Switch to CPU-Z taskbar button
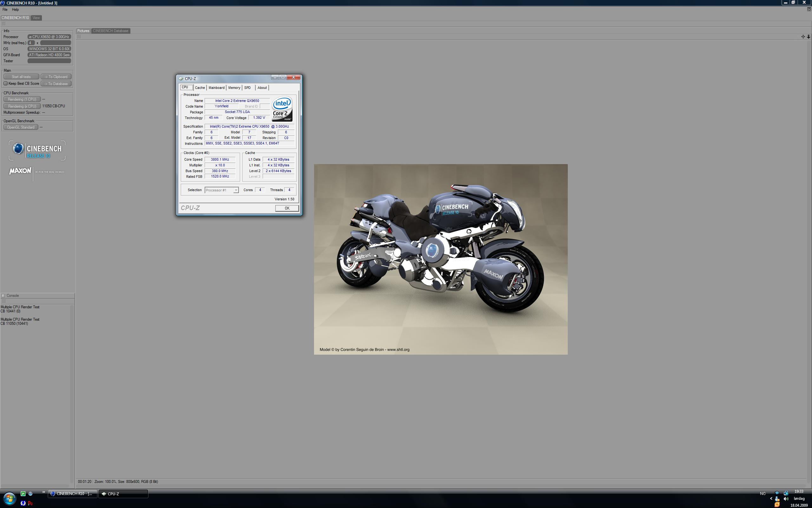 (123, 493)
